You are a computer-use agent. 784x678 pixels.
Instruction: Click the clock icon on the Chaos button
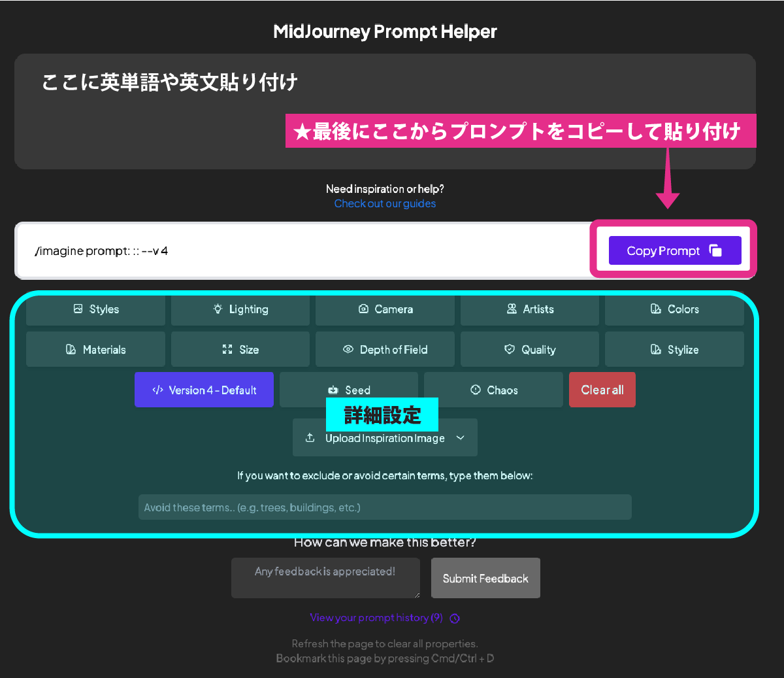pyautogui.click(x=476, y=390)
